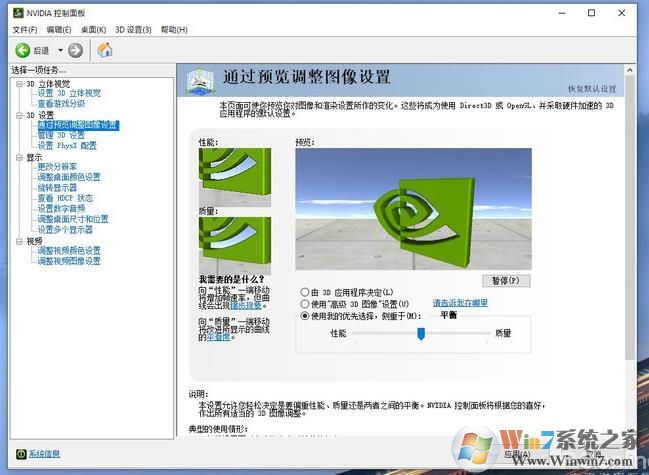The width and height of the screenshot is (649, 475).
Task: Click the green Back arrow button
Action: click(x=23, y=50)
